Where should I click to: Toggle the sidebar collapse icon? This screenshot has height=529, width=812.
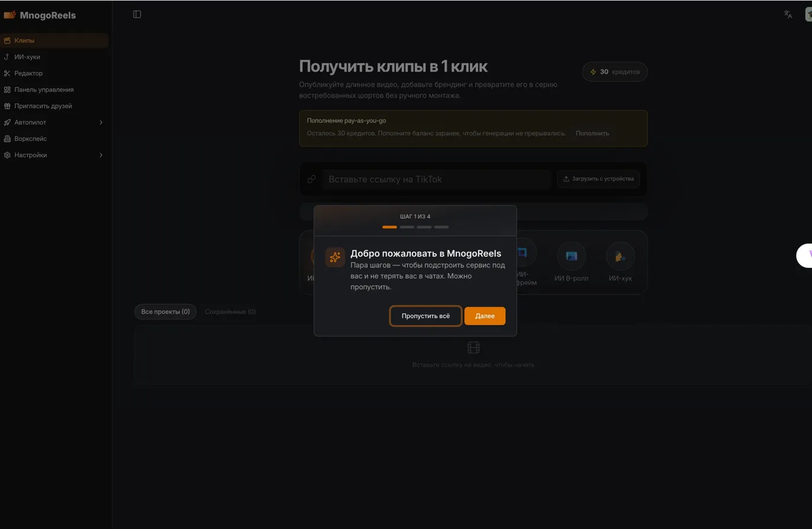(137, 14)
